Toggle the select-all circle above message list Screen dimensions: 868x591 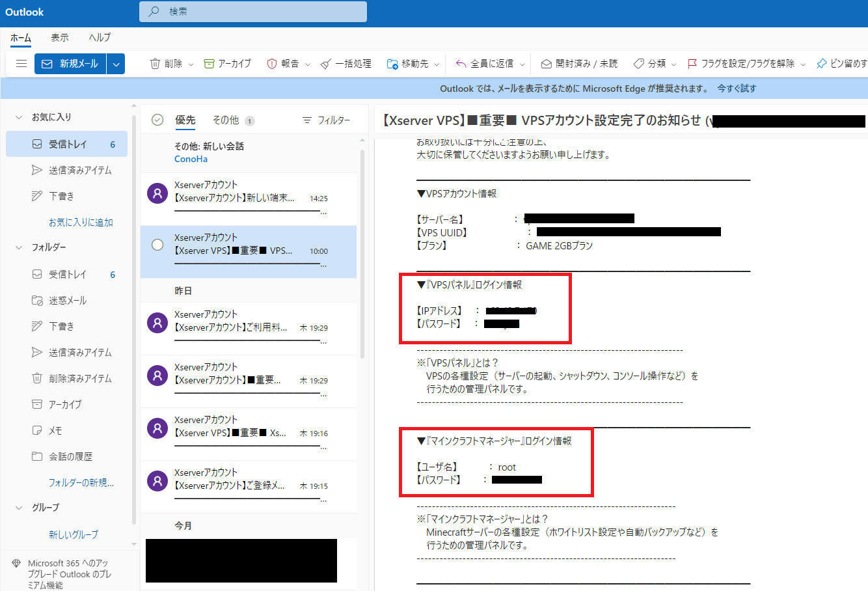point(157,120)
